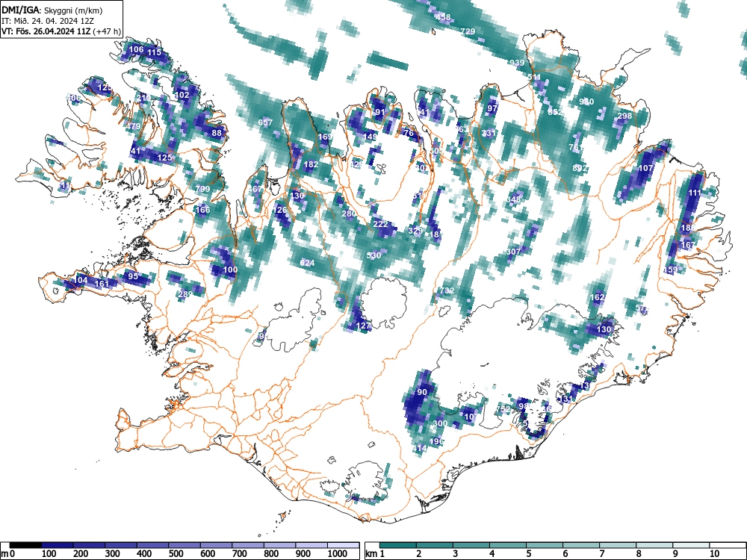The image size is (747, 560).
Task: Click the 10 label on the km legend
Action: 714,554
